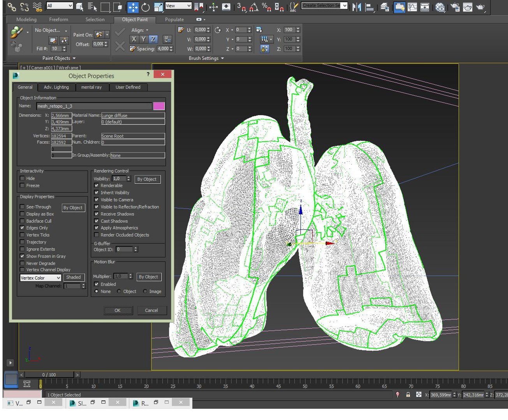Activate Select and Scale tool
The height and width of the screenshot is (420, 508).
tap(158, 7)
